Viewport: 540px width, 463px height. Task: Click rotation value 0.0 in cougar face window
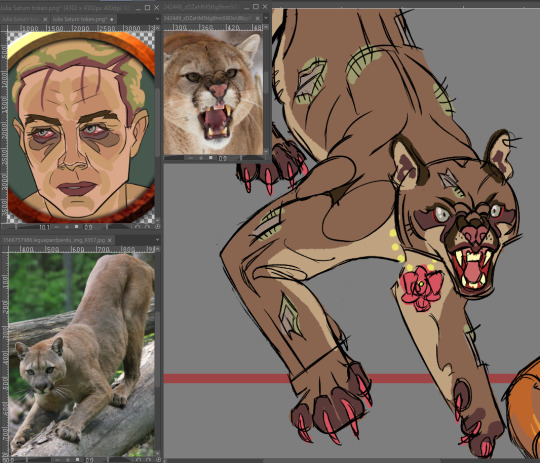pyautogui.click(x=222, y=158)
